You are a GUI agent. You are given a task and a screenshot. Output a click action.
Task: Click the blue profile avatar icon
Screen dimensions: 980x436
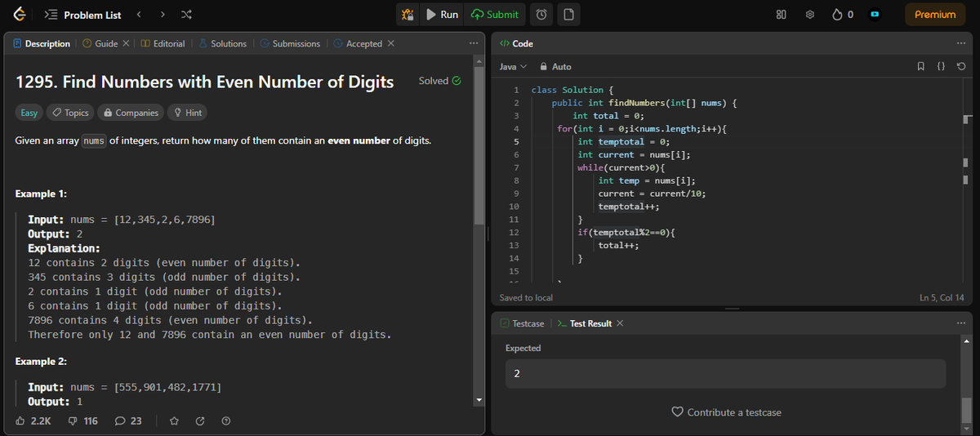pyautogui.click(x=875, y=15)
